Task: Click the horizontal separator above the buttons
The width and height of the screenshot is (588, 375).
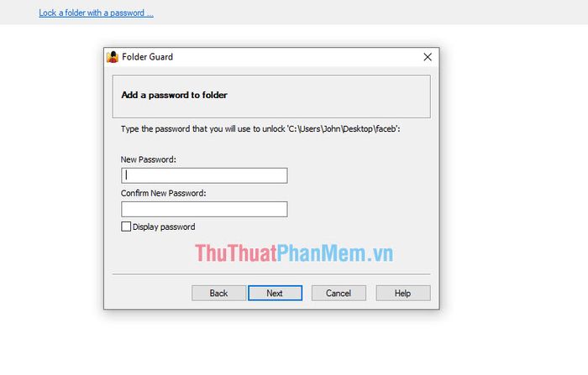Action: [x=271, y=274]
